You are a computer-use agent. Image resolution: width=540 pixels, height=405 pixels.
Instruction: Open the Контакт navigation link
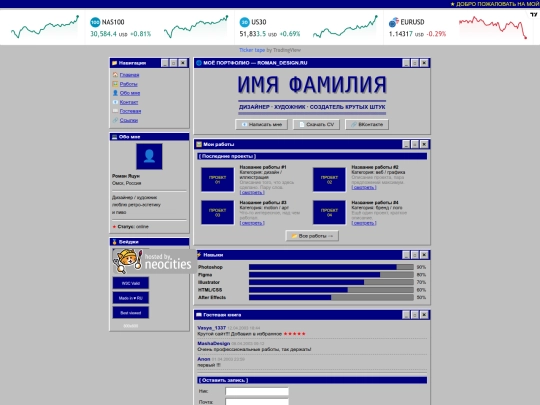tap(129, 102)
